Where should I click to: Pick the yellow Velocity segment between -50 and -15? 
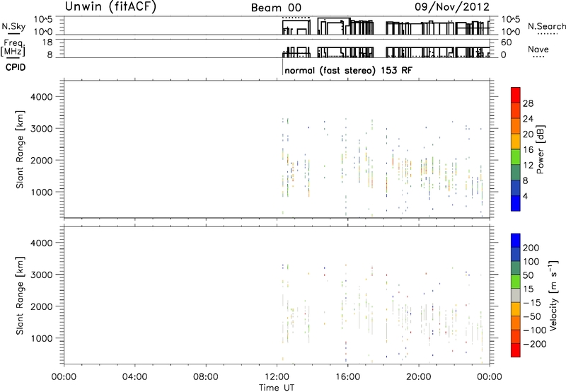tap(516, 309)
